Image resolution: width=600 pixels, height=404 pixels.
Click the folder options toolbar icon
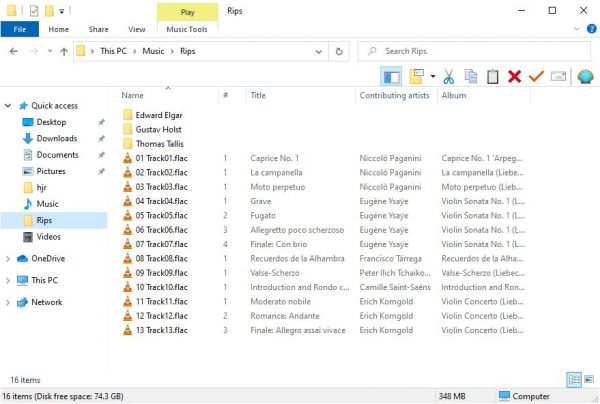(416, 77)
